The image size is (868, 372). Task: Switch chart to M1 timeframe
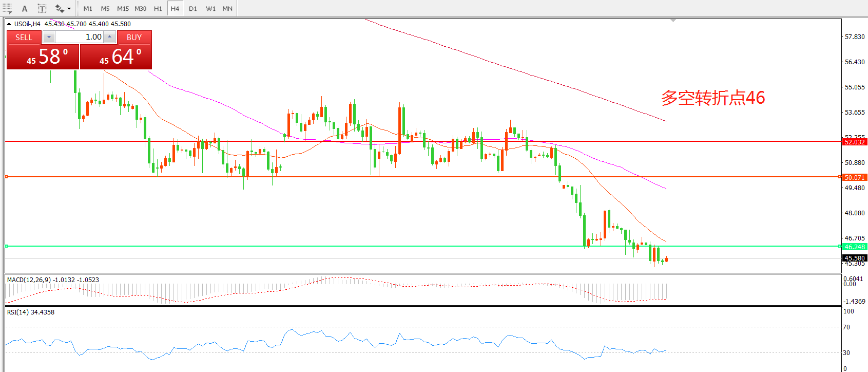(x=88, y=9)
